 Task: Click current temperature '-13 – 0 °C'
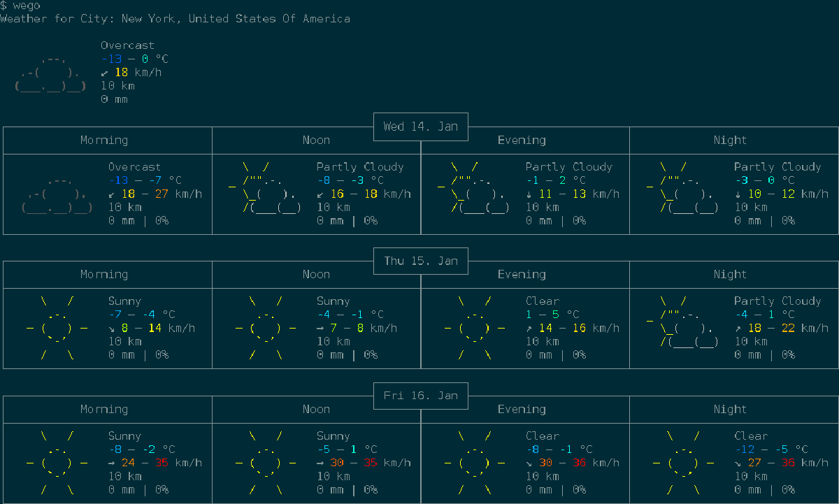click(x=135, y=59)
